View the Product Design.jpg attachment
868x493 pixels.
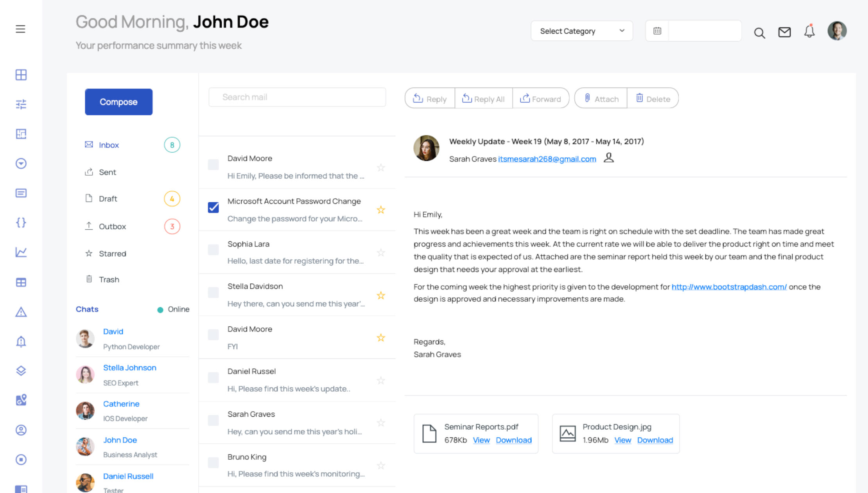[623, 440]
